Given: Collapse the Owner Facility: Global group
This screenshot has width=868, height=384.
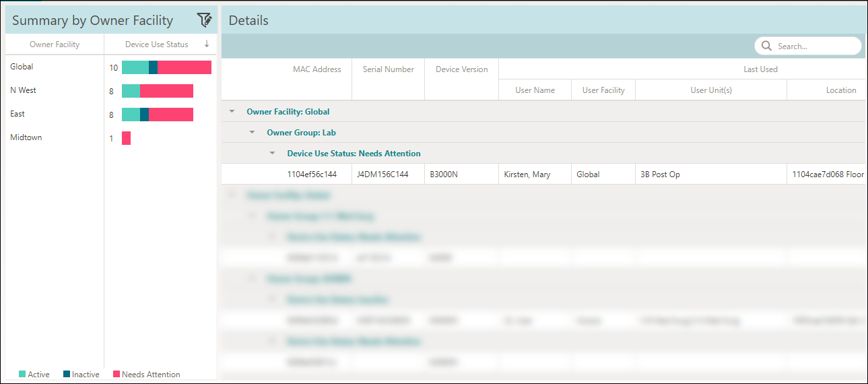Looking at the screenshot, I should coord(232,112).
